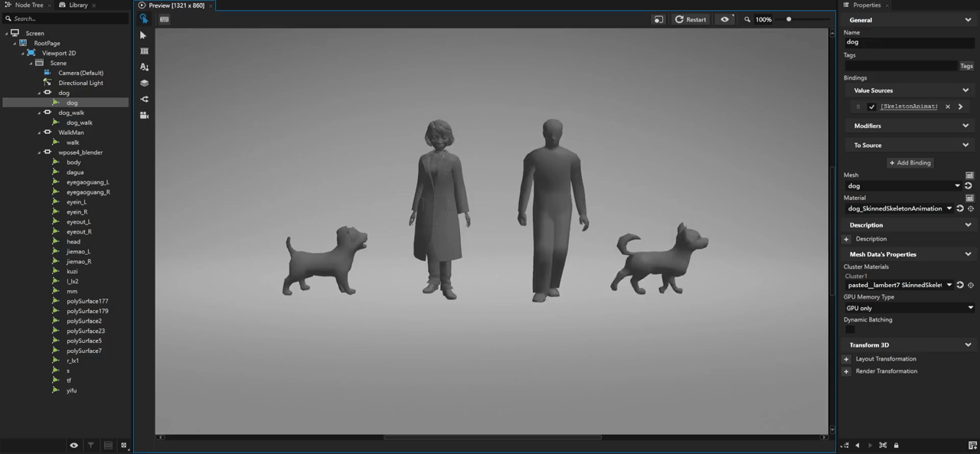The height and width of the screenshot is (454, 980).
Task: Select the Camera (Default) node
Action: [x=80, y=73]
